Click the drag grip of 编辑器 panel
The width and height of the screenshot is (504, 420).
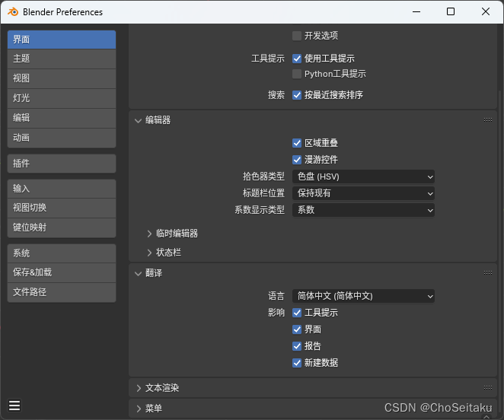point(487,120)
